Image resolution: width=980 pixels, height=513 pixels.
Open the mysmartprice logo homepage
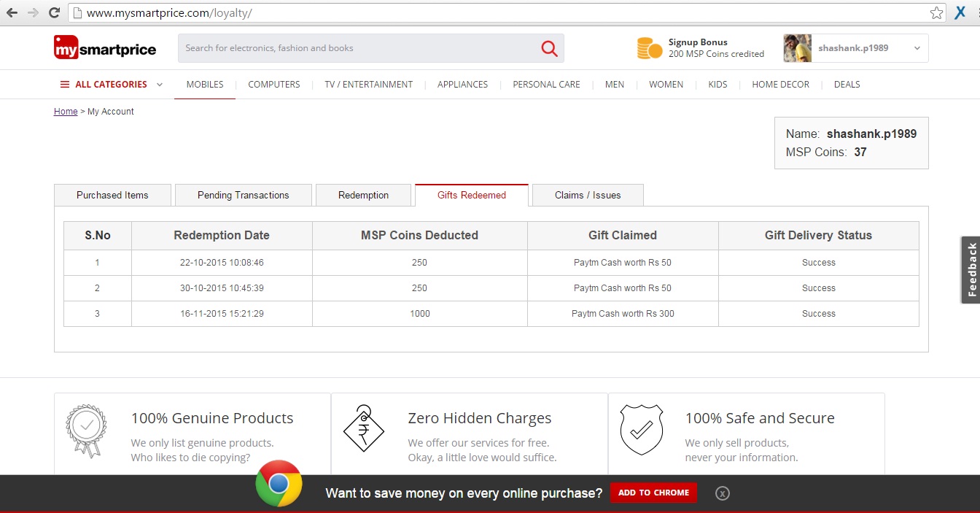(x=105, y=48)
